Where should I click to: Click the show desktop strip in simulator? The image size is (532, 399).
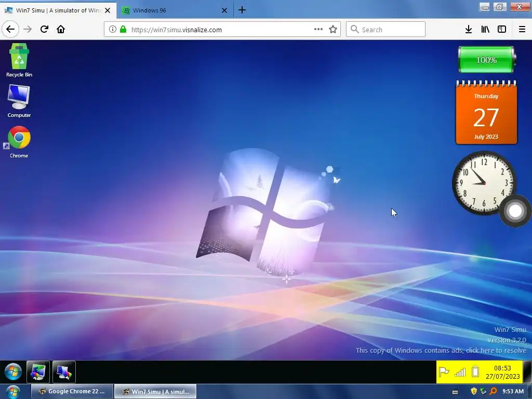(x=527, y=372)
